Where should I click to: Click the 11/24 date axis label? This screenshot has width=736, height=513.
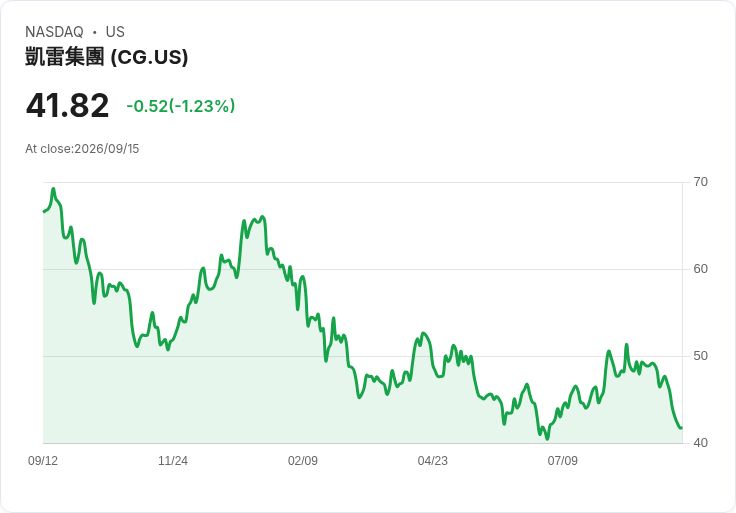173,461
